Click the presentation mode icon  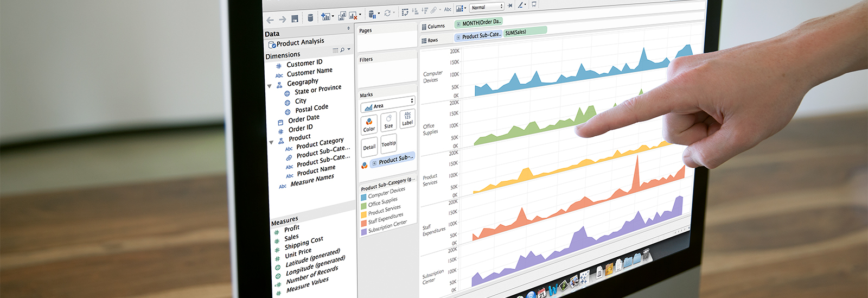click(534, 4)
